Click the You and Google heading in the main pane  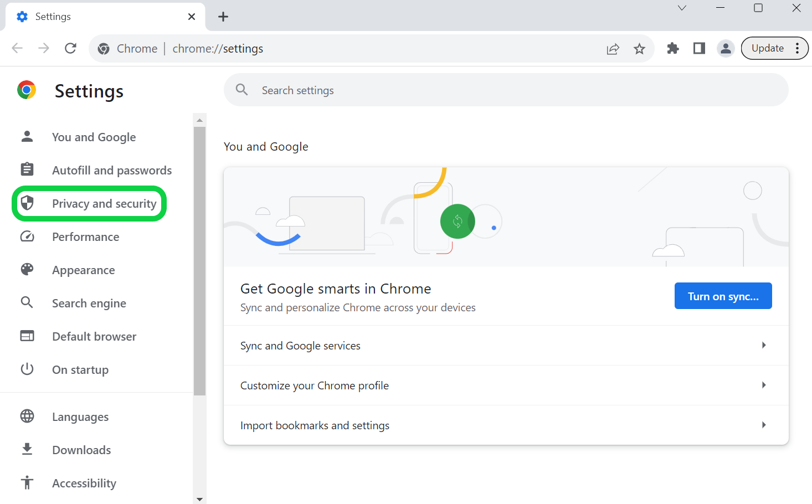[266, 146]
